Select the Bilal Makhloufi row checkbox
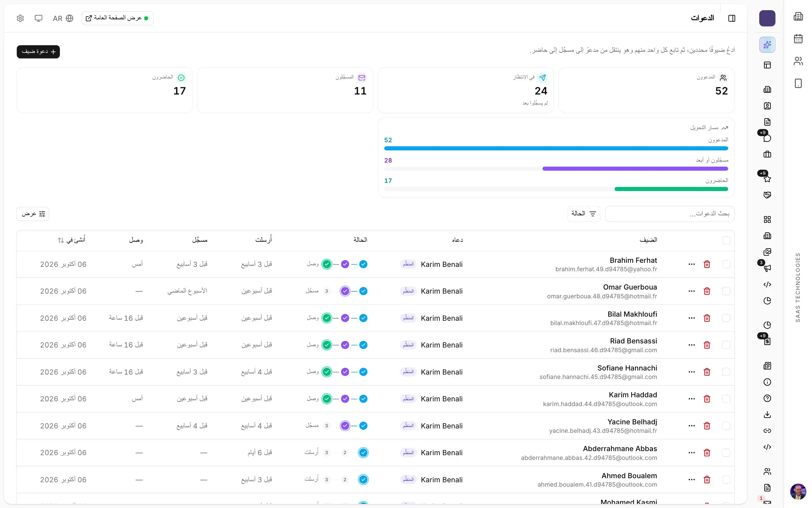Screen dimensions: 812x508 726,318
